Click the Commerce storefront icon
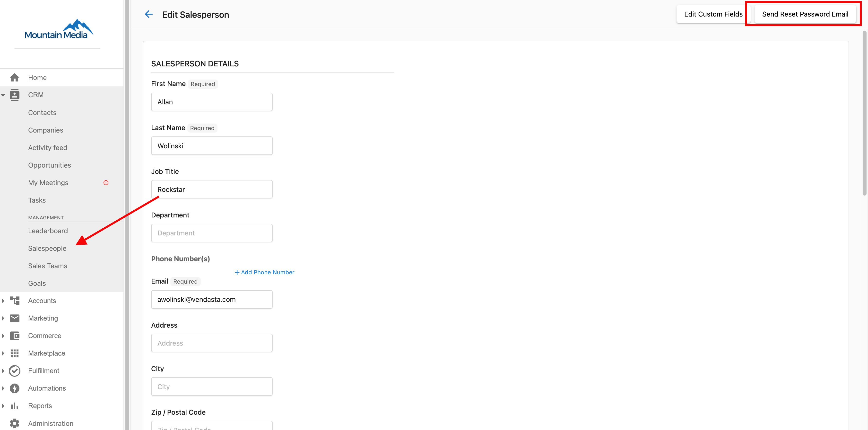The height and width of the screenshot is (430, 868). (x=15, y=336)
